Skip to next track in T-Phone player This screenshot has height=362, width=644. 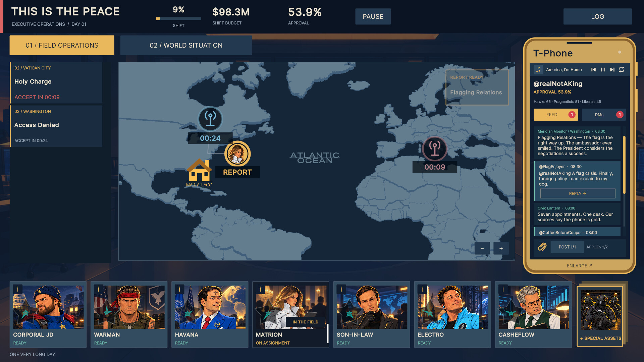pyautogui.click(x=612, y=70)
